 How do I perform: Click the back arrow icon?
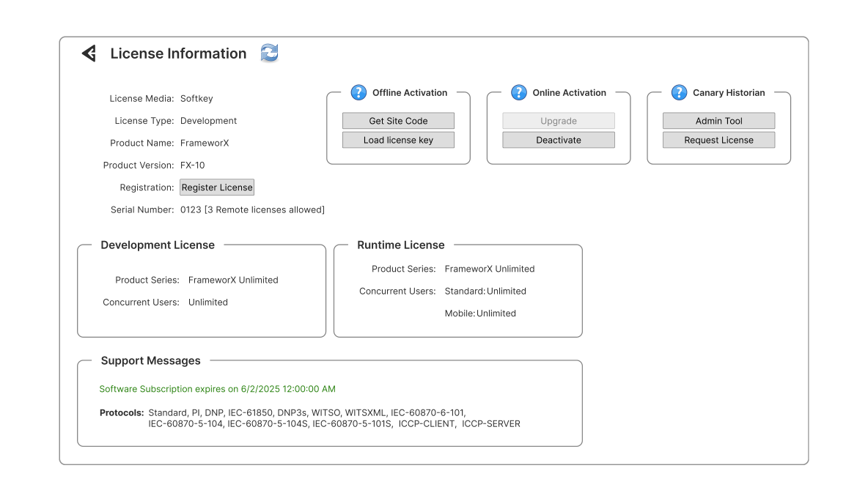(x=89, y=53)
